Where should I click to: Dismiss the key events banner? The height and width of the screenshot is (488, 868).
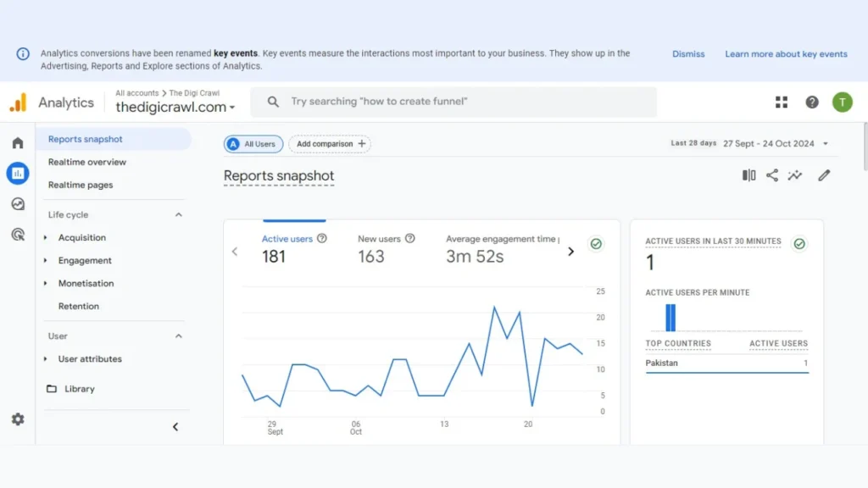pos(688,54)
